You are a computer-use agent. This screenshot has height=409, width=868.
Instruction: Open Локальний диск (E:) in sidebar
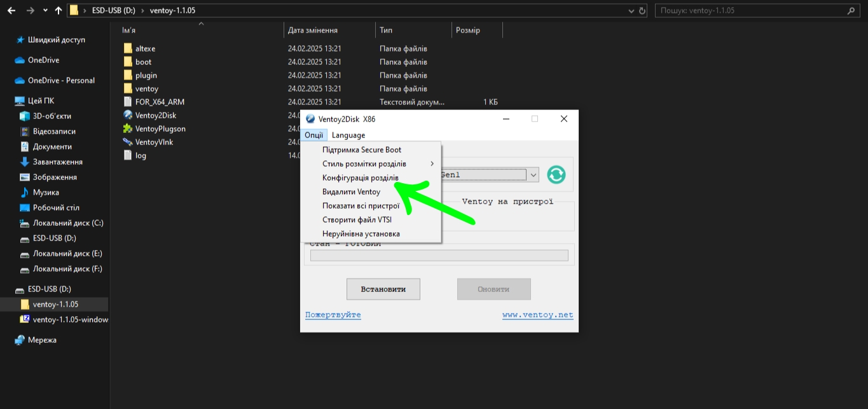[x=67, y=253]
